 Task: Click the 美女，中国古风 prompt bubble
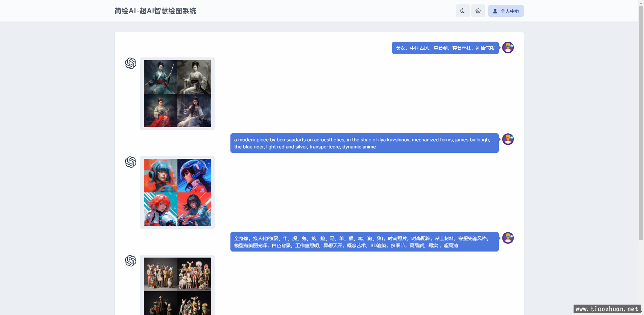pos(445,48)
